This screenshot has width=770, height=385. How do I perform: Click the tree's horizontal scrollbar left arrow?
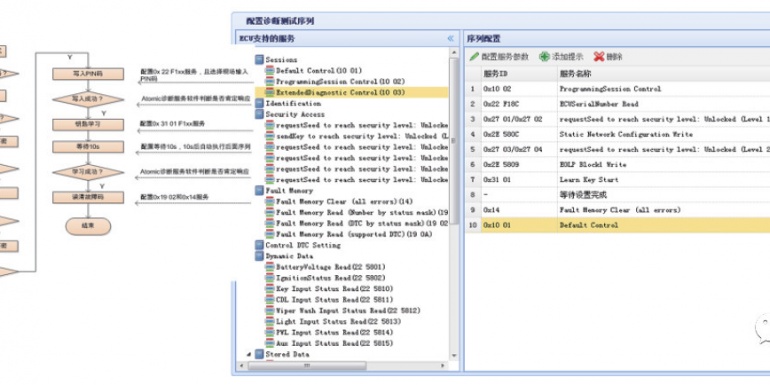point(241,366)
